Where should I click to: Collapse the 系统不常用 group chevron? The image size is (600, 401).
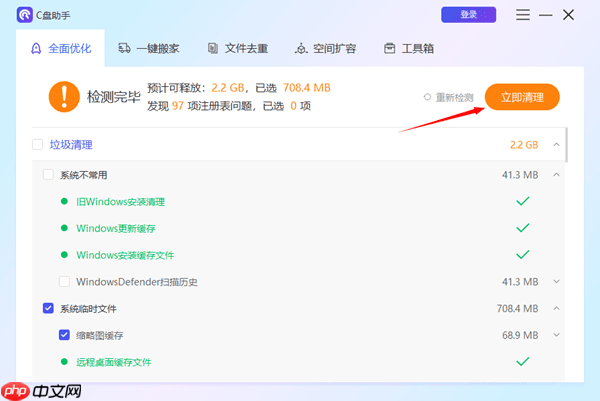(x=556, y=175)
